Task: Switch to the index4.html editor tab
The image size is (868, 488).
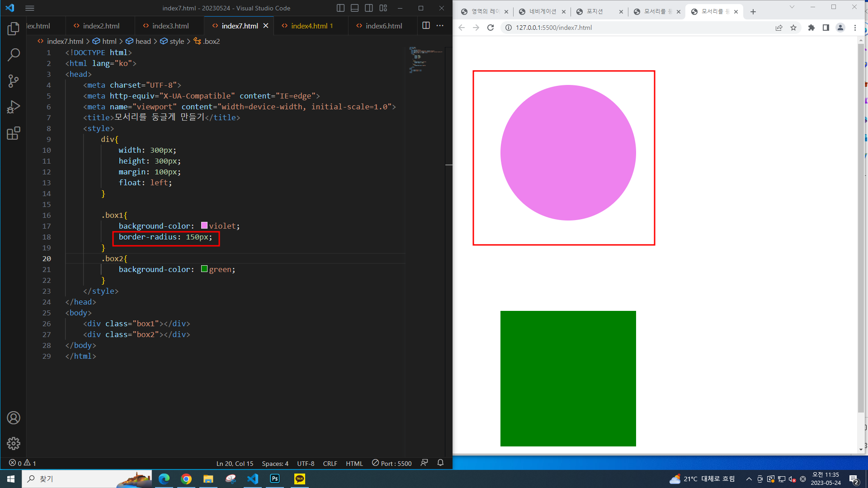Action: pos(309,26)
